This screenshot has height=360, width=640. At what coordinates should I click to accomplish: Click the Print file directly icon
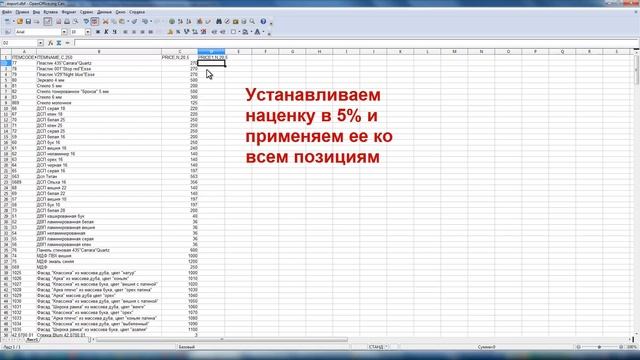[67, 21]
